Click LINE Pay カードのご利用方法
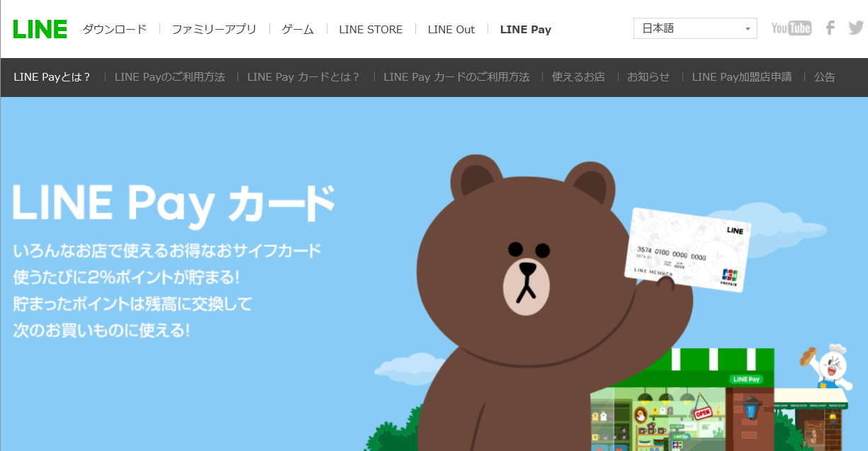The image size is (868, 451). pos(456,77)
